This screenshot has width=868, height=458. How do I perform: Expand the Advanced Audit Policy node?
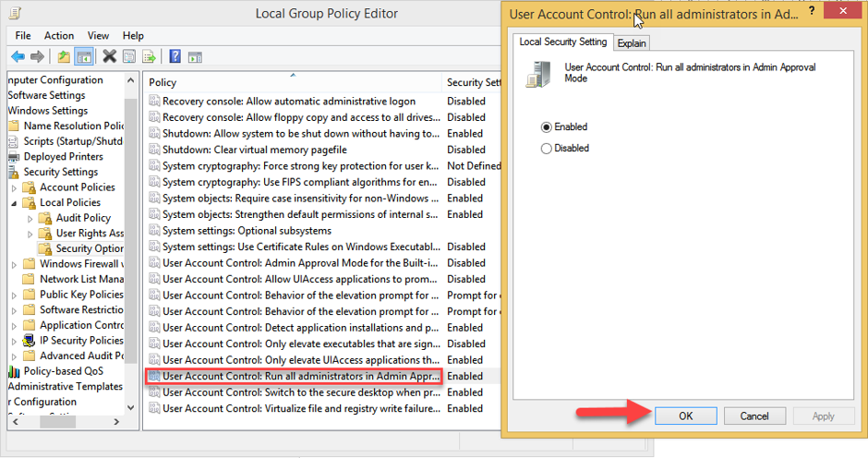14,356
